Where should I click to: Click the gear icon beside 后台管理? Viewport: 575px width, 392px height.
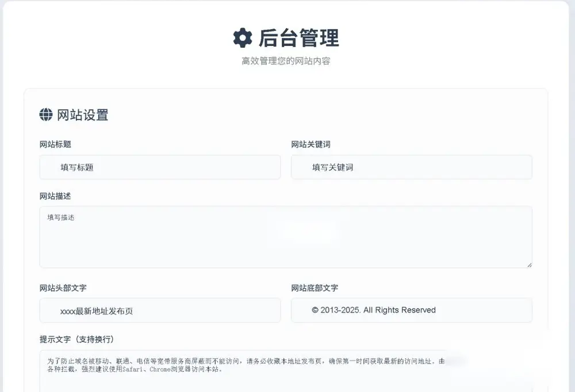pos(243,38)
